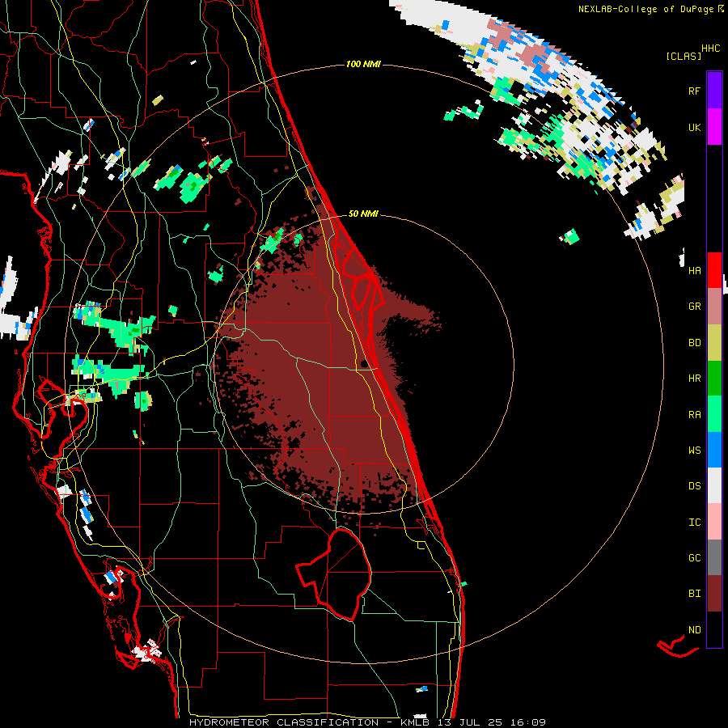Click the HYDROMETEOR CLASSIFICATION caption text

(284, 722)
